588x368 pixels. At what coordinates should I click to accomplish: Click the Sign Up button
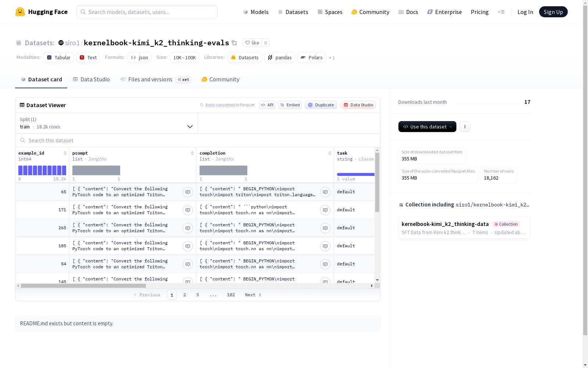(553, 12)
